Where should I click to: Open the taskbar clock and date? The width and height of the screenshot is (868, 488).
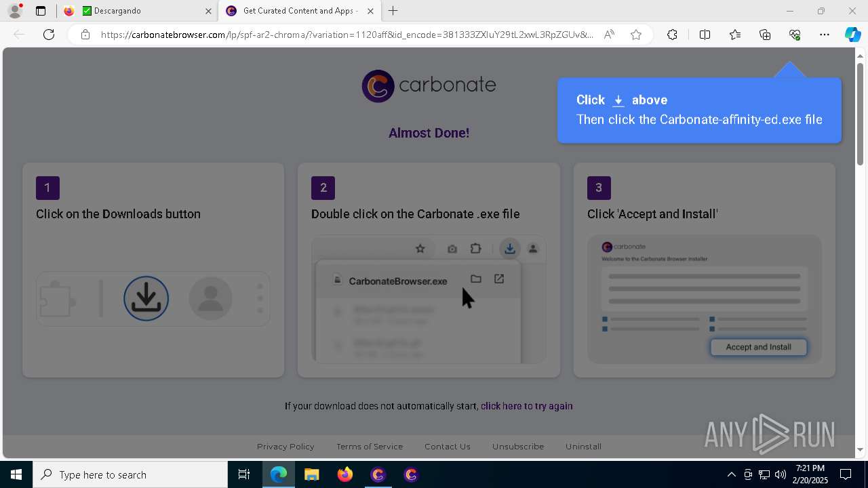[x=810, y=474]
